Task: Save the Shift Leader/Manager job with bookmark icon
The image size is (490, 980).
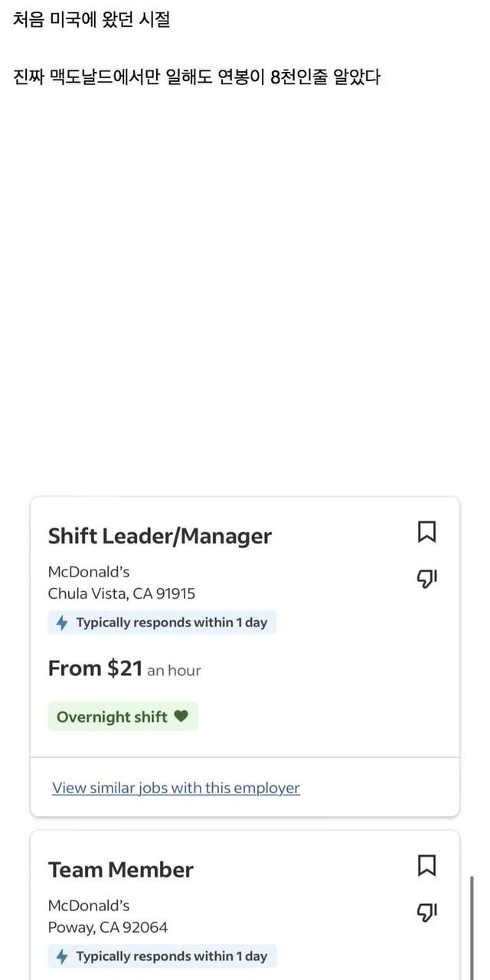Action: click(426, 531)
